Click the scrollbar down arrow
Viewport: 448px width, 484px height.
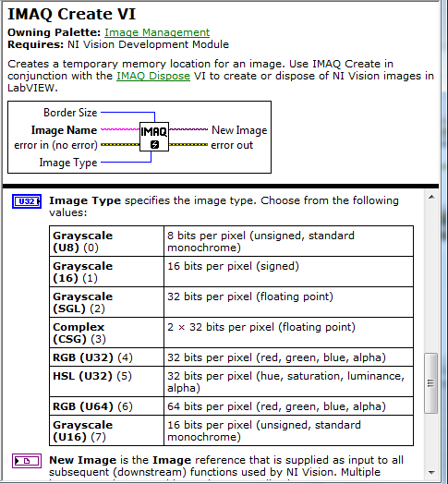pos(431,473)
